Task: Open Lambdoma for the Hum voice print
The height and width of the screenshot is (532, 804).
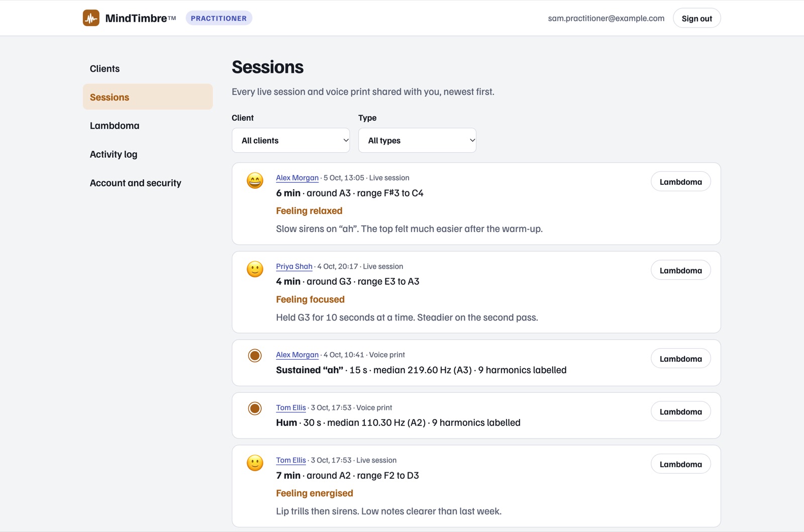Action: tap(680, 411)
